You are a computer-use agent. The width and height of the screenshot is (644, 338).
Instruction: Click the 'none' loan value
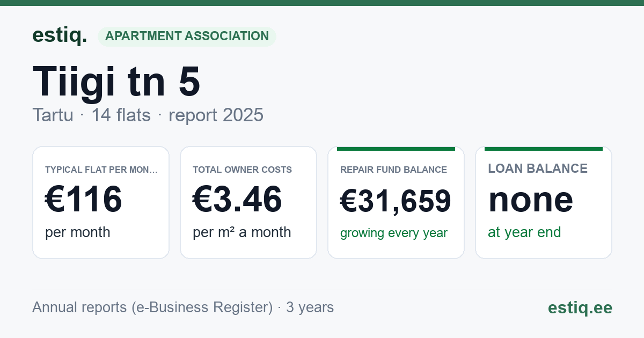point(531,200)
